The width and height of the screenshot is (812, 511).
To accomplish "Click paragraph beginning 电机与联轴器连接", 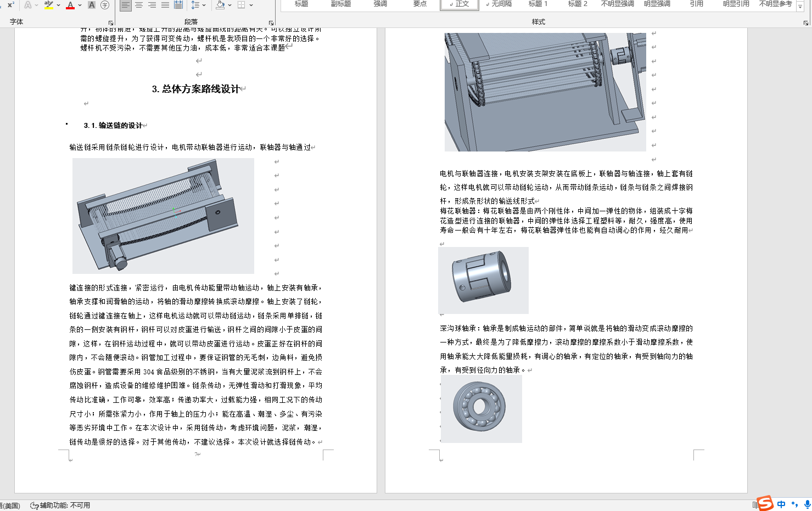I will pyautogui.click(x=566, y=187).
